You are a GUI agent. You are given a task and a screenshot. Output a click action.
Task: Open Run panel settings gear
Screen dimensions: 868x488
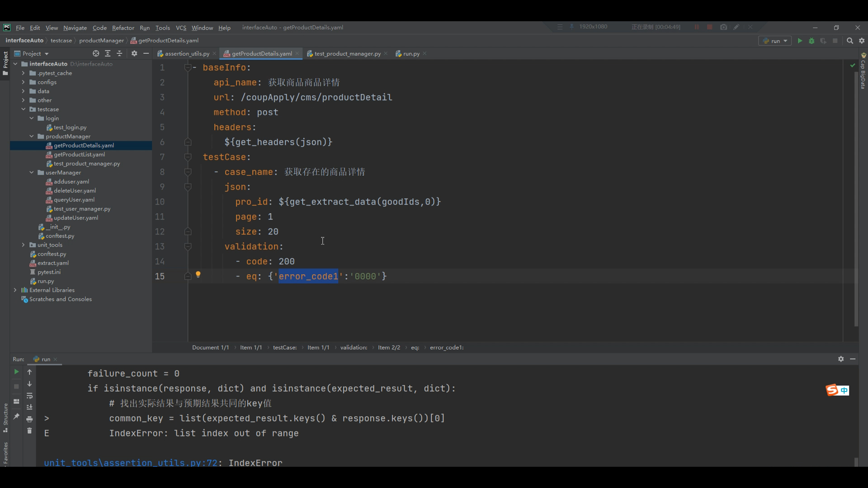pyautogui.click(x=841, y=359)
